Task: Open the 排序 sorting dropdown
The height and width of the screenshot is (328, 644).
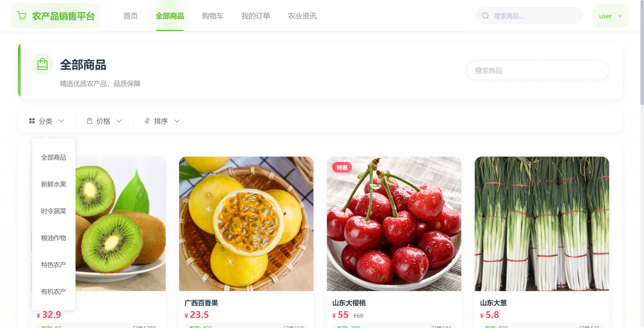Action: click(162, 121)
